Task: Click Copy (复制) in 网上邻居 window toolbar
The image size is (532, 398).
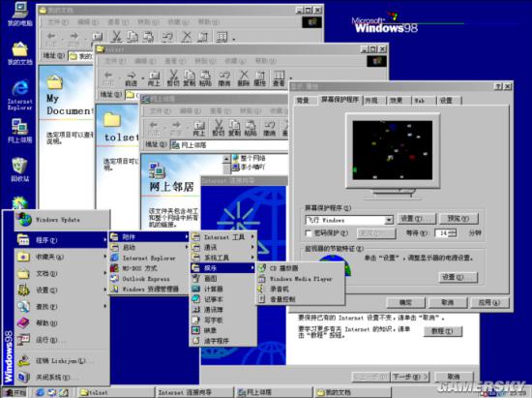Action: pyautogui.click(x=234, y=128)
